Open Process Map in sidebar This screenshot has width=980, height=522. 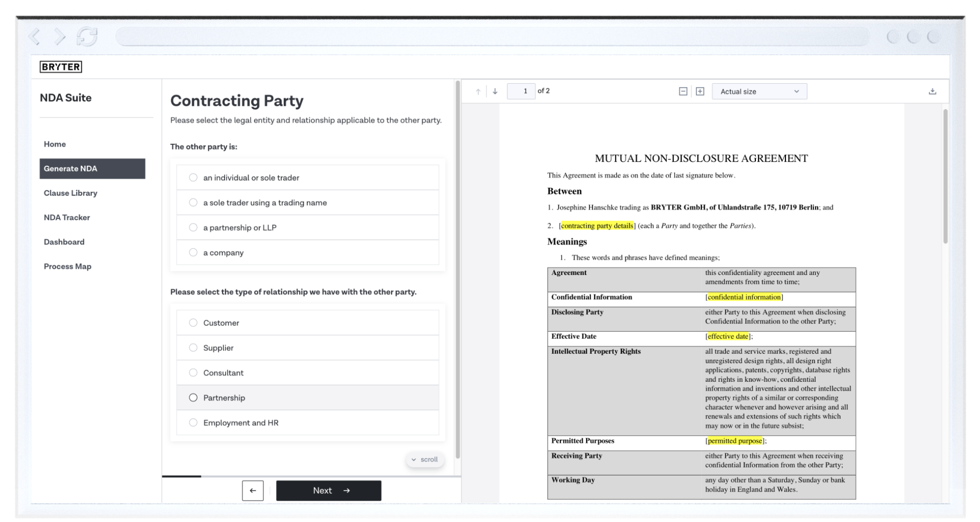(x=92, y=266)
